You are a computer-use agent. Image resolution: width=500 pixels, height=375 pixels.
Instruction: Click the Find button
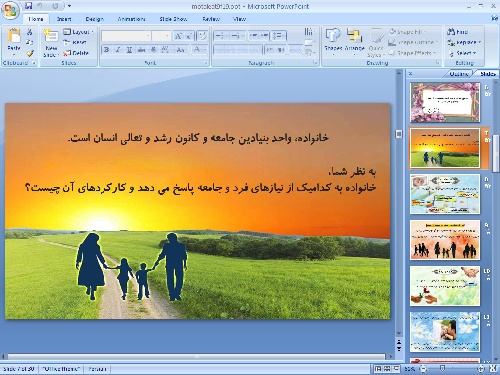point(458,32)
